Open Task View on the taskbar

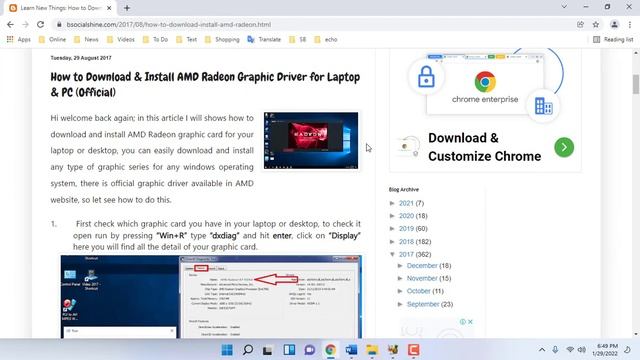click(268, 350)
